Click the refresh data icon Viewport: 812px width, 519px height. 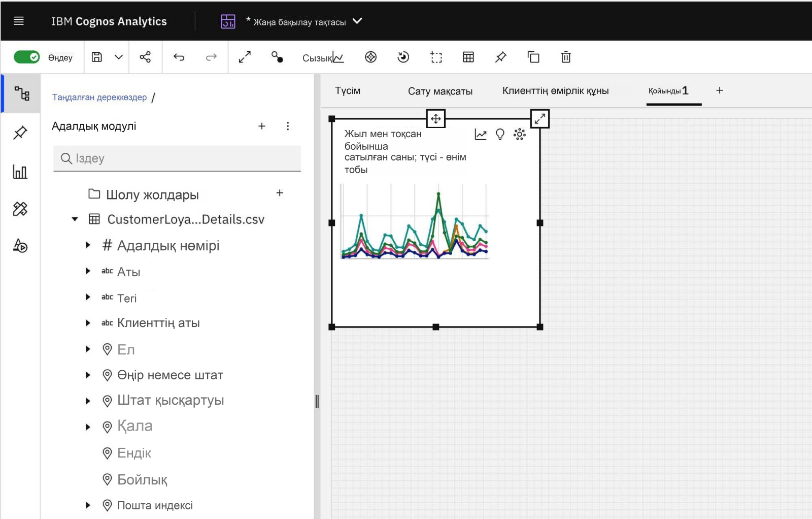click(403, 57)
